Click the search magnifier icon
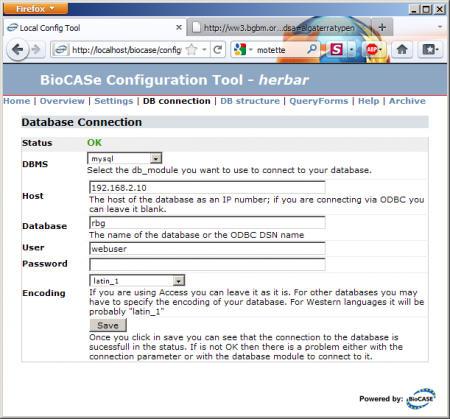This screenshot has width=450, height=419. 312,49
